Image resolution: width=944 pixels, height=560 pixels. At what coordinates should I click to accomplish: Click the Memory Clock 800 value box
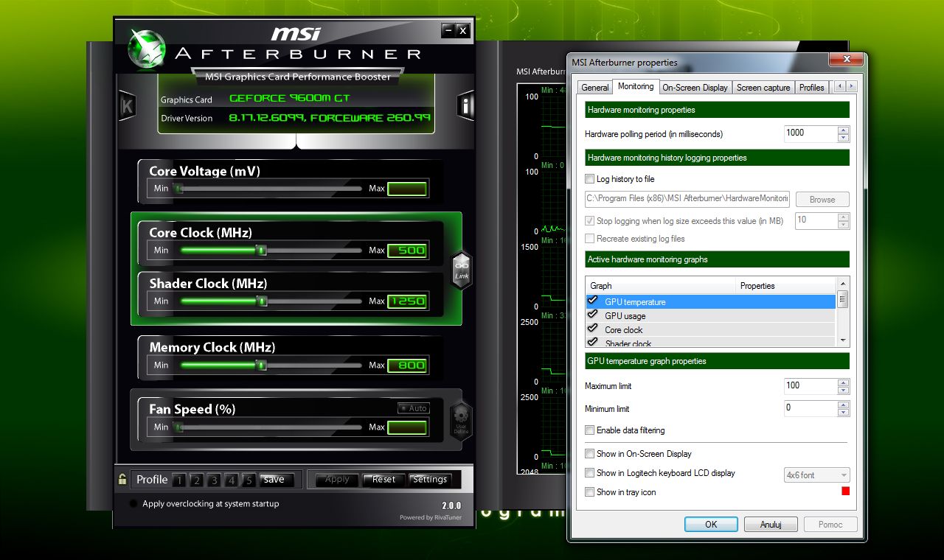(x=407, y=365)
